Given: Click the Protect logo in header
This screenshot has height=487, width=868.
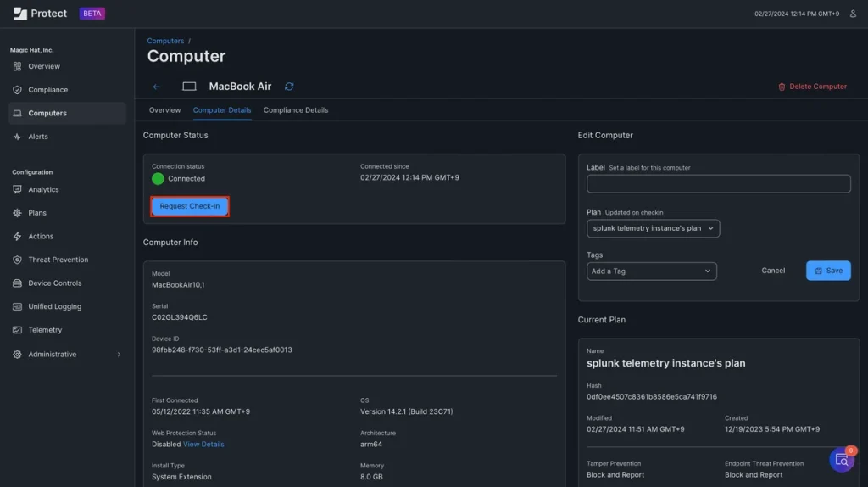Looking at the screenshot, I should (41, 14).
